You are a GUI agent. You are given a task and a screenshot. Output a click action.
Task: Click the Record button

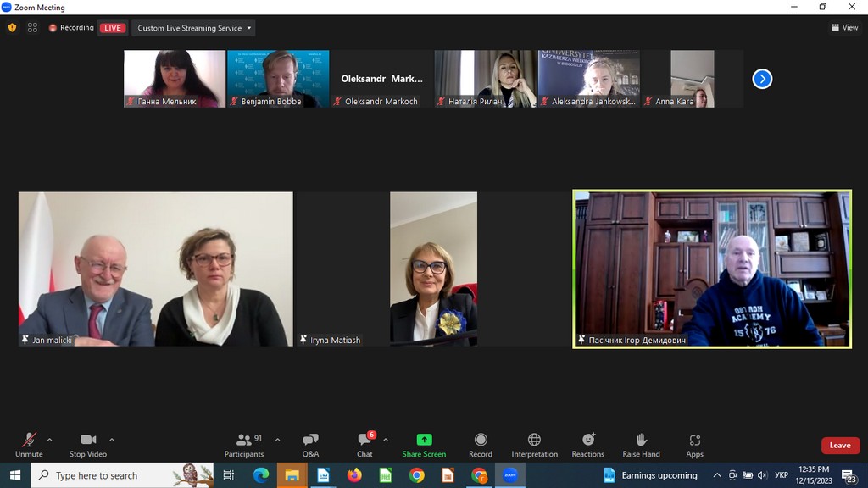click(481, 444)
